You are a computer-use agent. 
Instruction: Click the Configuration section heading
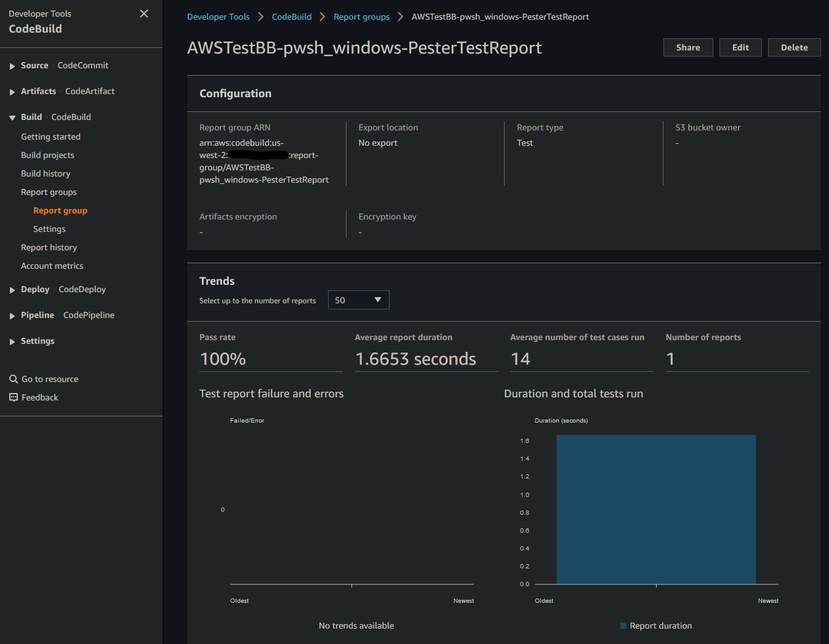(x=235, y=93)
